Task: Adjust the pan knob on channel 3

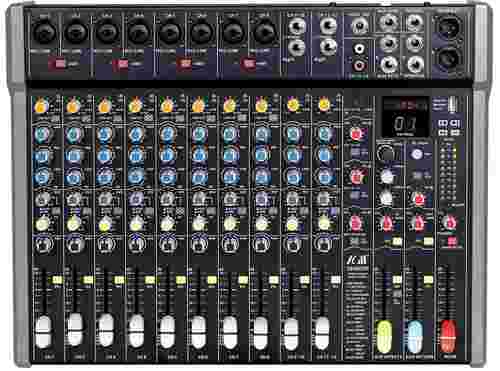Action: pyautogui.click(x=105, y=245)
